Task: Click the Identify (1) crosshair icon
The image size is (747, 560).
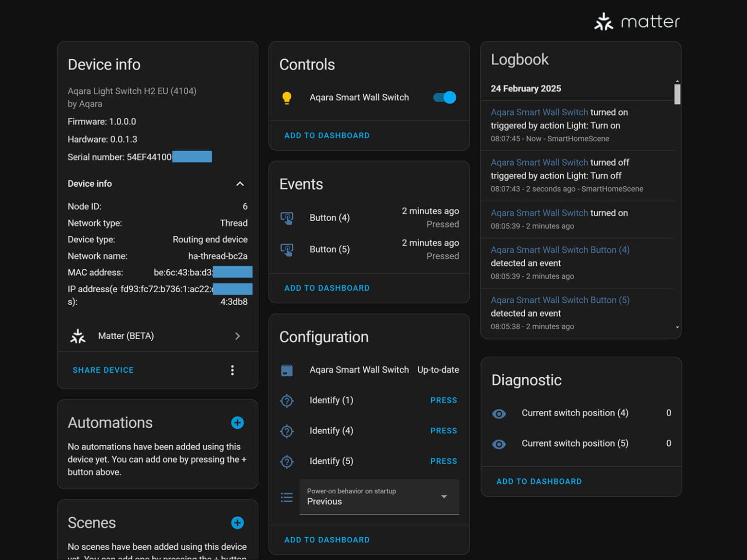Action: (x=287, y=401)
